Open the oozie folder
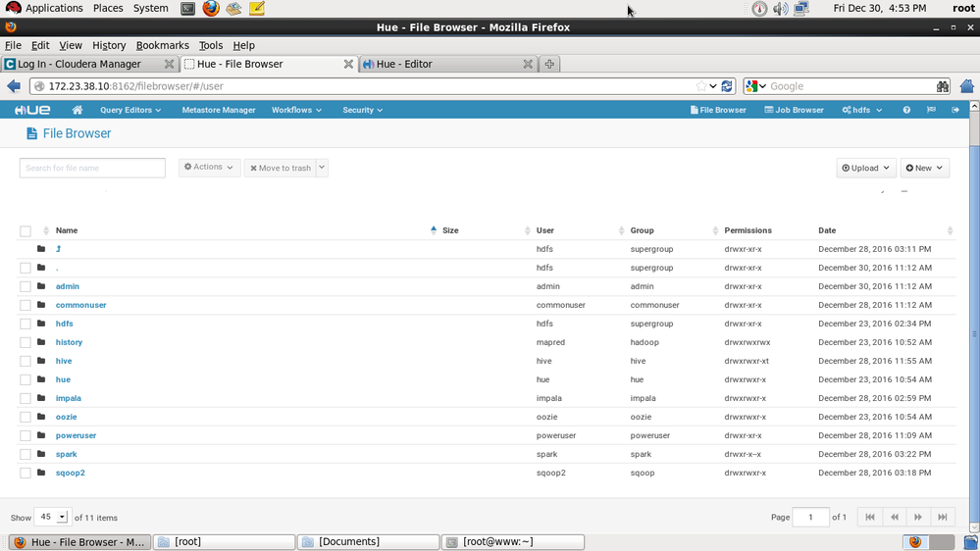 point(67,417)
